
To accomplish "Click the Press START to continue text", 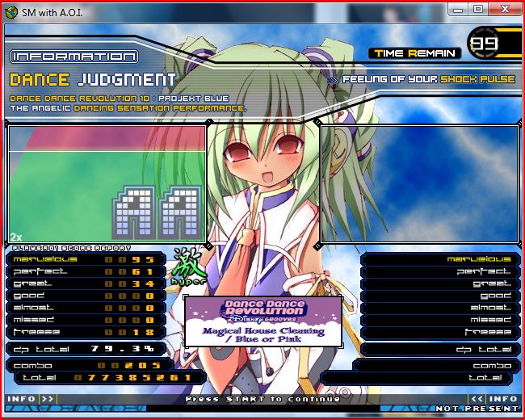I will click(x=262, y=399).
